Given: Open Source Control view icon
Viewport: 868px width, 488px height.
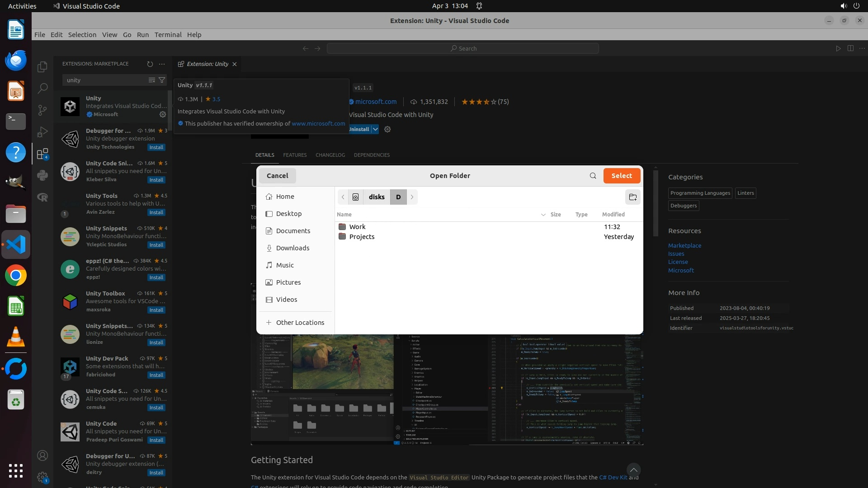Looking at the screenshot, I should pyautogui.click(x=42, y=110).
